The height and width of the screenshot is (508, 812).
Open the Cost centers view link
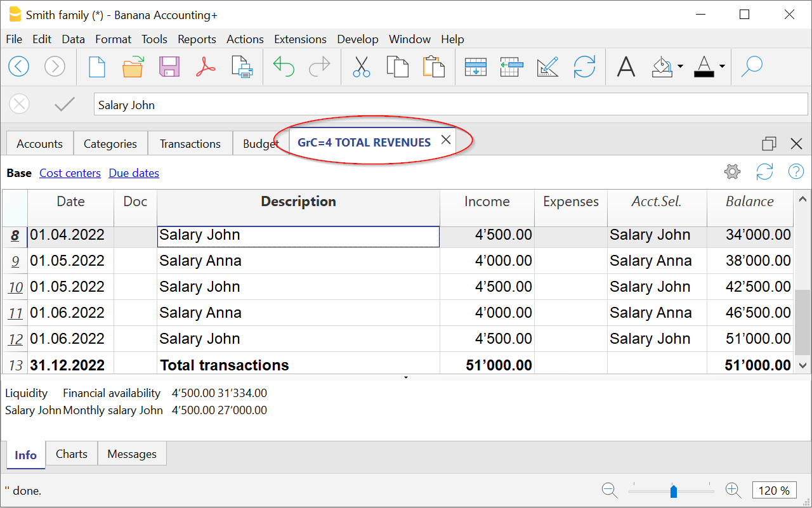(x=70, y=173)
